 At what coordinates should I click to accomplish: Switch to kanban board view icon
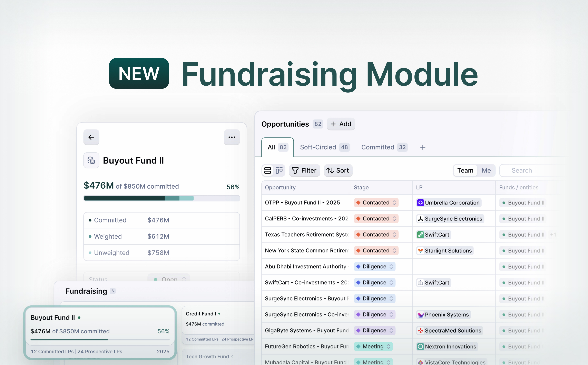pos(279,170)
